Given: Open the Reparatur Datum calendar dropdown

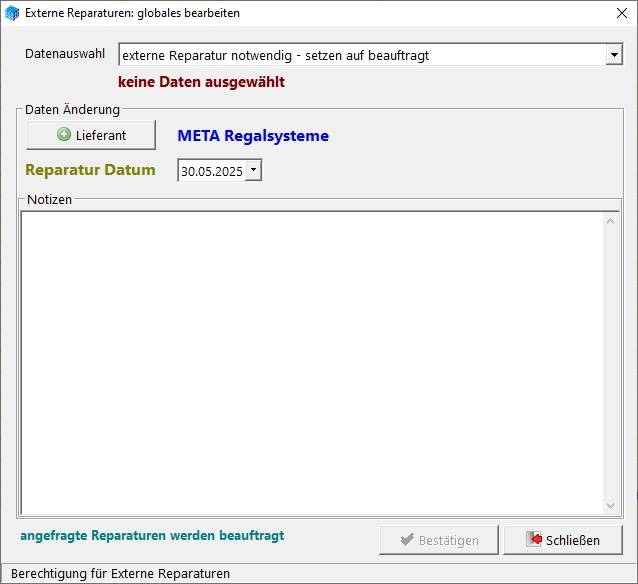Looking at the screenshot, I should click(253, 171).
